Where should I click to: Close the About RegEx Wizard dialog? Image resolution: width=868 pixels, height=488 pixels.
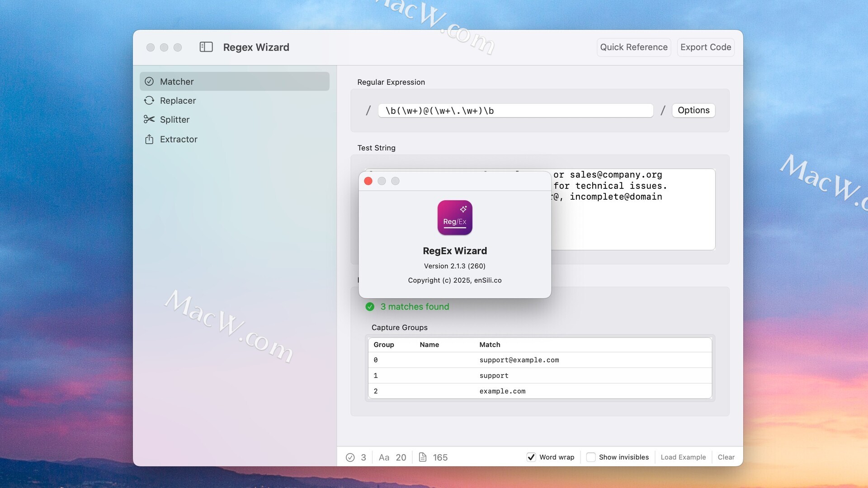tap(368, 181)
